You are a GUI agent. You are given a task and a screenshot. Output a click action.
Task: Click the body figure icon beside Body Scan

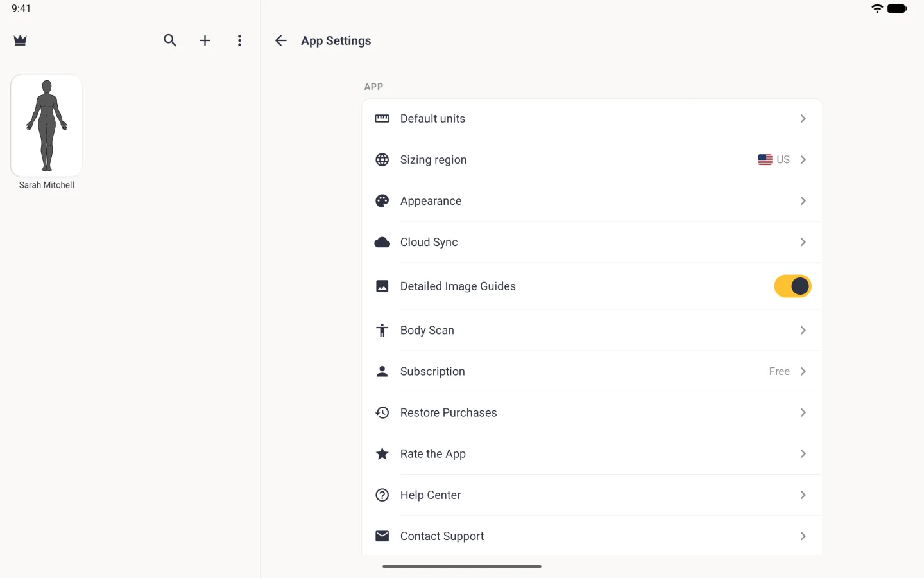point(382,330)
